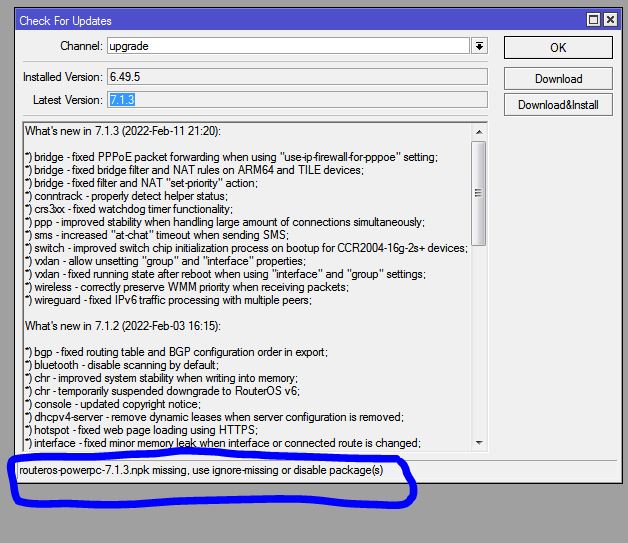This screenshot has height=543, width=628.
Task: Click the vxlan allow unsetting group line
Action: [x=165, y=261]
